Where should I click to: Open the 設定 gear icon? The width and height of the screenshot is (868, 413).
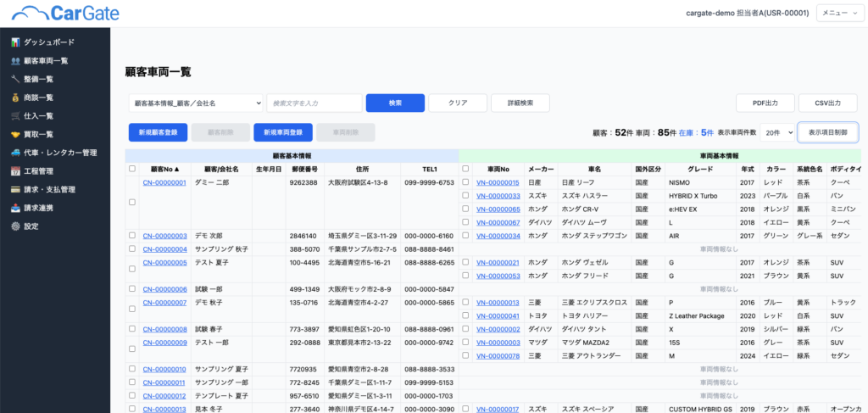tap(15, 226)
